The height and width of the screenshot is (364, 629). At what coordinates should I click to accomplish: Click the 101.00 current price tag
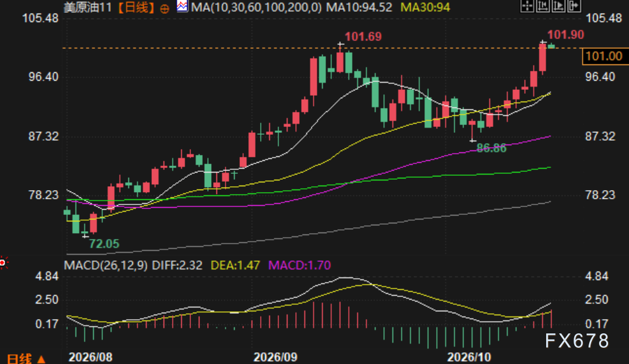[x=604, y=56]
